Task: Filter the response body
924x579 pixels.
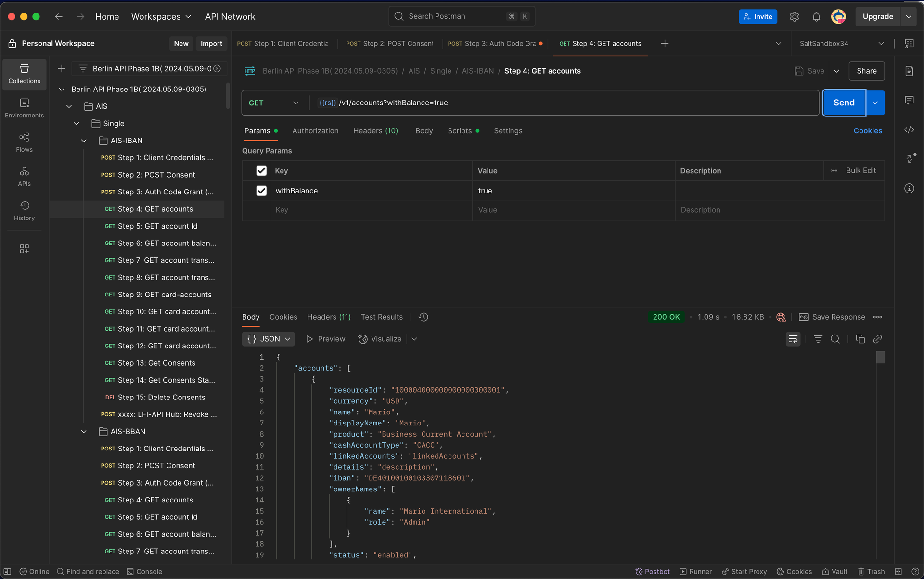Action: [818, 339]
